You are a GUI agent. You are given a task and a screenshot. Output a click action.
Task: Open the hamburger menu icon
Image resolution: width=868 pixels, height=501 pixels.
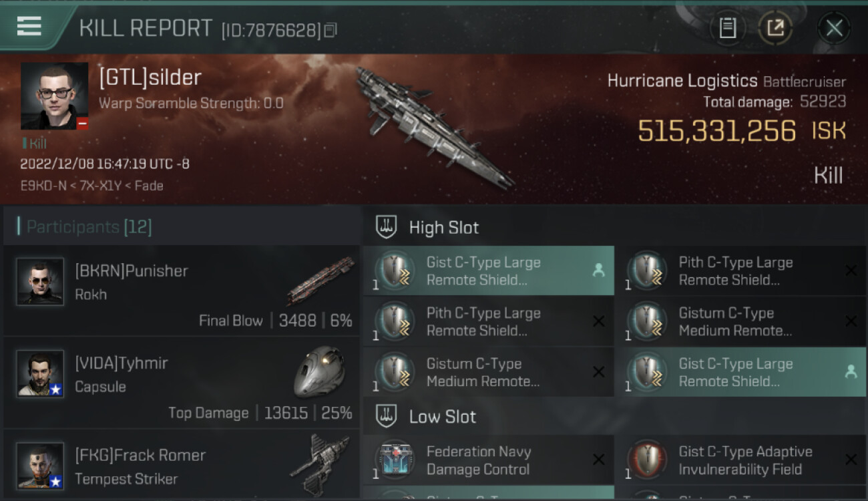[29, 26]
